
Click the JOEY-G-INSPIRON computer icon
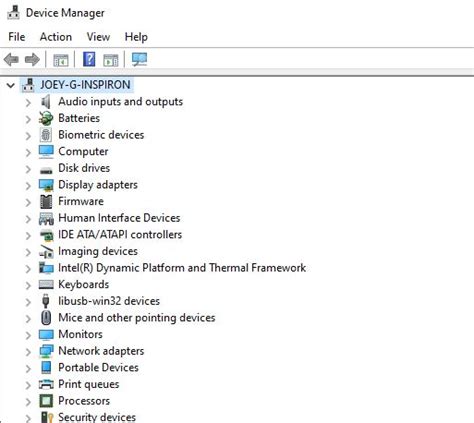[x=28, y=85]
